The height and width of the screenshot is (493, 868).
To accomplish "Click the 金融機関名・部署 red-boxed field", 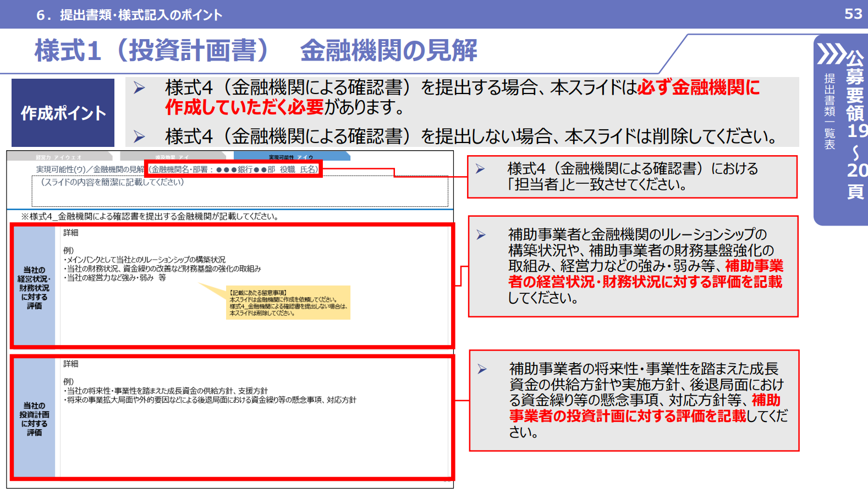I will (x=233, y=169).
